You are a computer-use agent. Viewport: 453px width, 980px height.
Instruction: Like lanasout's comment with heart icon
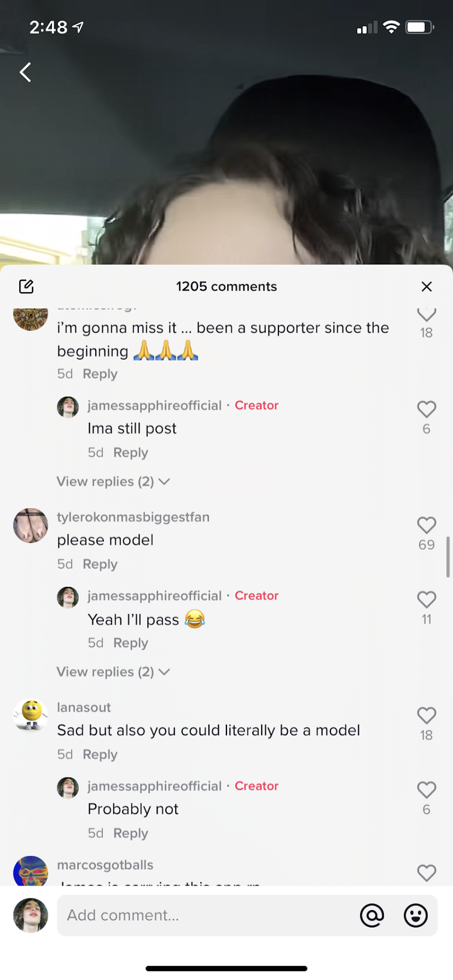click(x=427, y=716)
